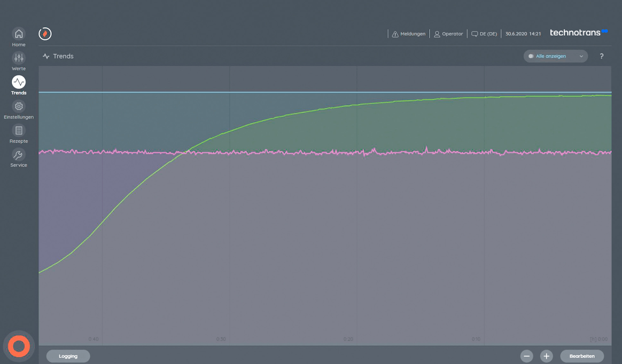Open the Home page from sidebar
Image resolution: width=622 pixels, height=364 pixels.
tap(19, 34)
